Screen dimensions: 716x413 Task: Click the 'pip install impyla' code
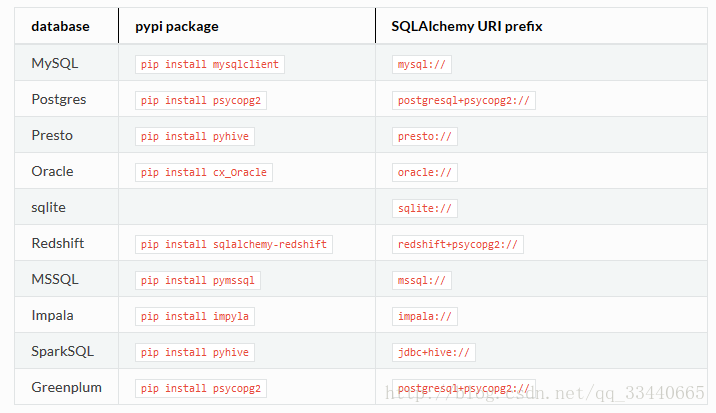click(195, 317)
